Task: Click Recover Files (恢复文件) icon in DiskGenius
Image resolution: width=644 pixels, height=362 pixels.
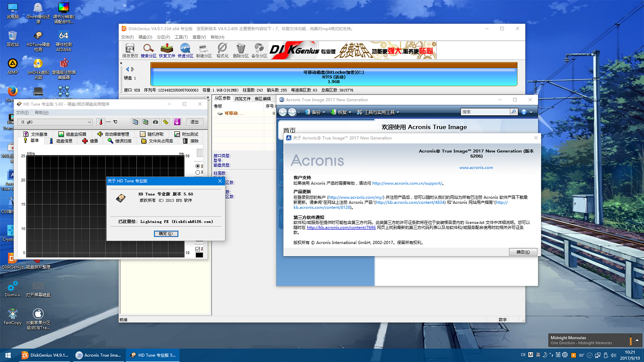Action: click(x=167, y=51)
